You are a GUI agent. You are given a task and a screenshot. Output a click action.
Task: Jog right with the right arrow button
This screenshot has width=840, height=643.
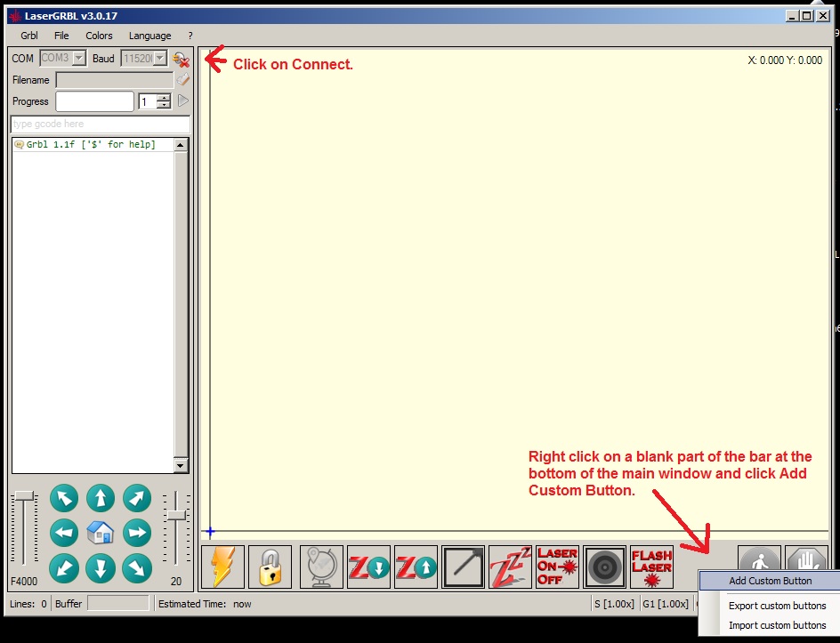[137, 533]
